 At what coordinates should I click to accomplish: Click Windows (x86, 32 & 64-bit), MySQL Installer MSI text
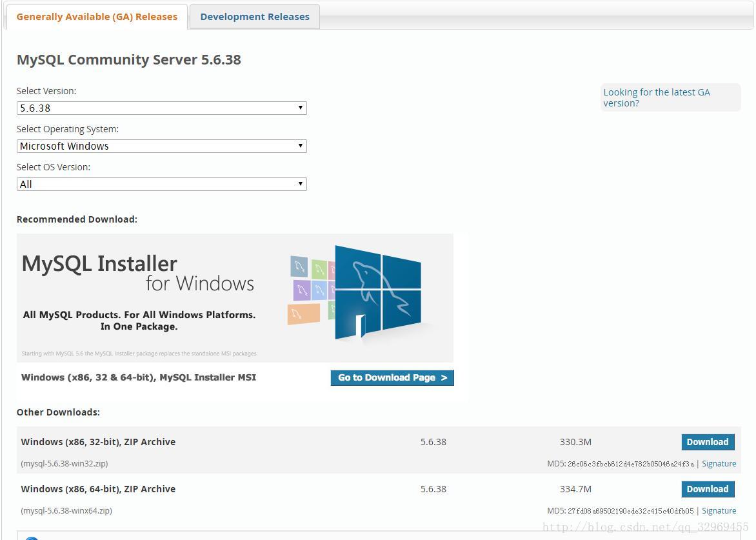(x=139, y=377)
